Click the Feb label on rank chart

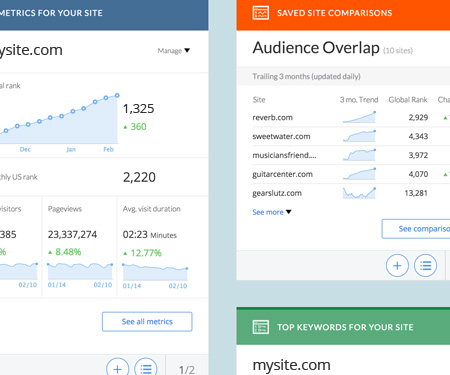(108, 149)
